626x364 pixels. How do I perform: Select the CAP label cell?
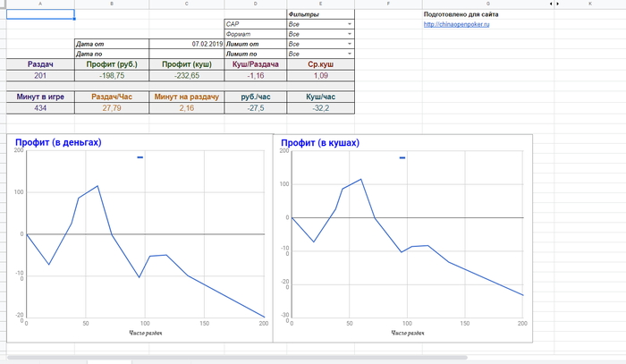point(256,24)
